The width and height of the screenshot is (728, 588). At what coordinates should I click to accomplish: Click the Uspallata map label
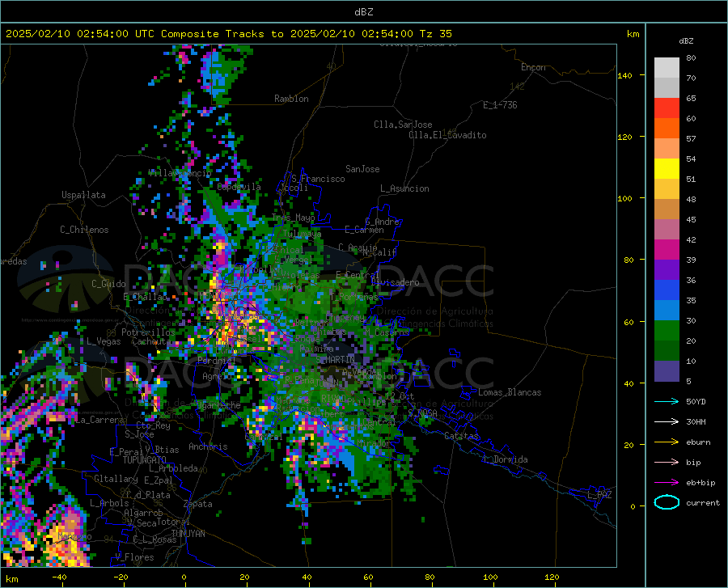(83, 195)
